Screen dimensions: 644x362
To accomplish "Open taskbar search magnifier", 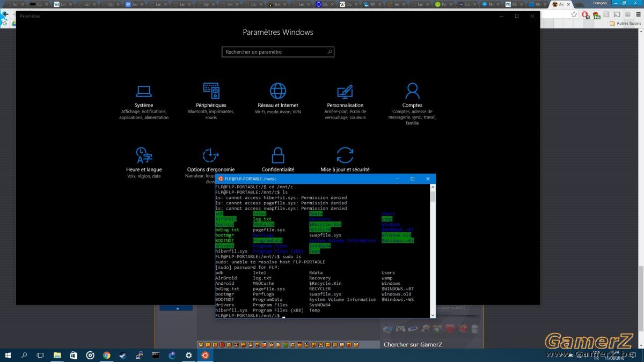I will (24, 355).
